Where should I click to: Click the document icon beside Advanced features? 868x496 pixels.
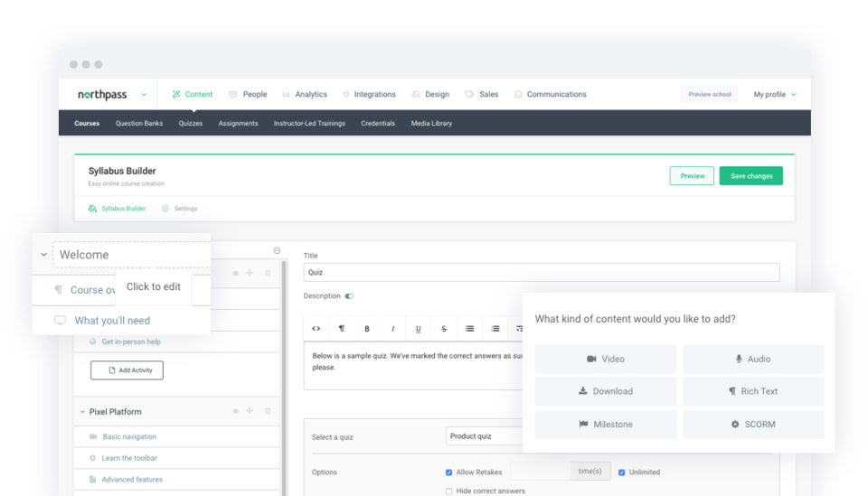[92, 480]
